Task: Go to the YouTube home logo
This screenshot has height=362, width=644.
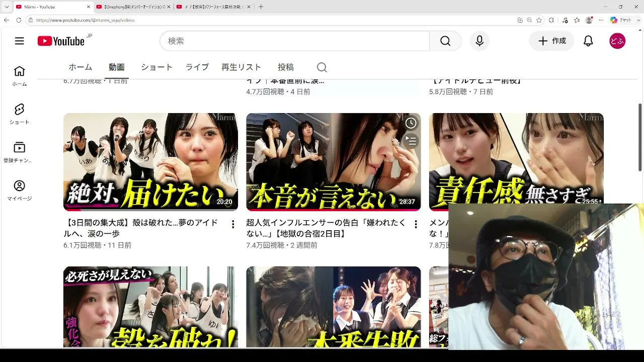Action: [x=61, y=41]
